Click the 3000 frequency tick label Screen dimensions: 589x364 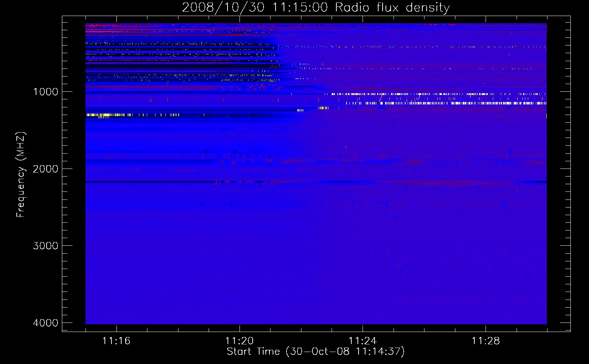(46, 246)
